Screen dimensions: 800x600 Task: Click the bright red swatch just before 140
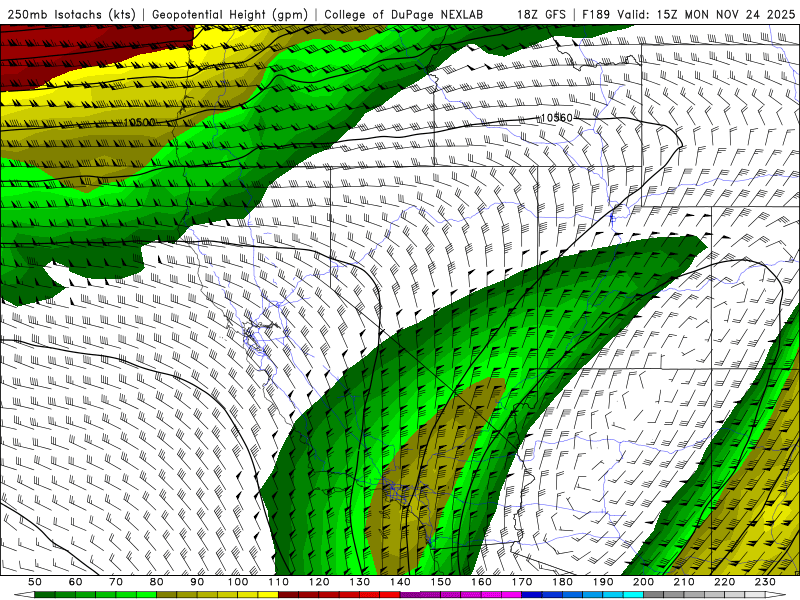pos(390,595)
